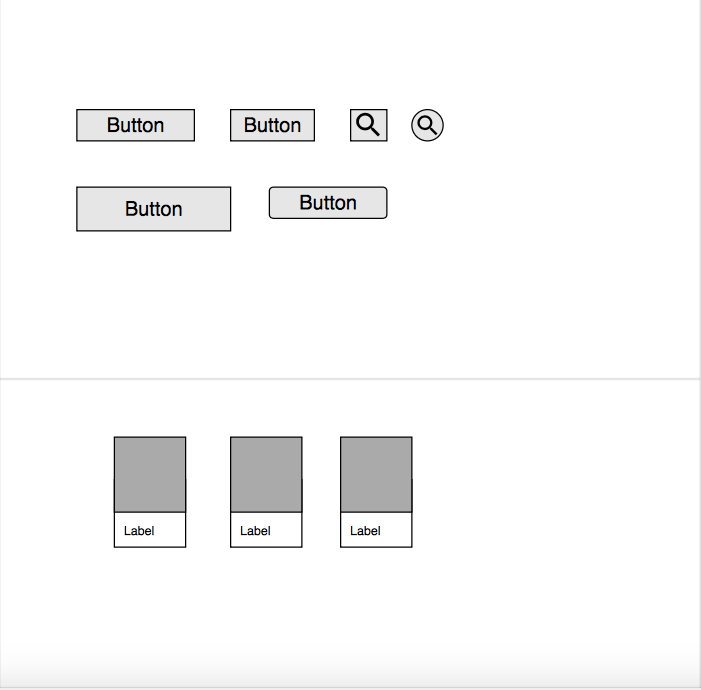Open the first card's gray image
The height and width of the screenshot is (690, 701).
pyautogui.click(x=150, y=474)
